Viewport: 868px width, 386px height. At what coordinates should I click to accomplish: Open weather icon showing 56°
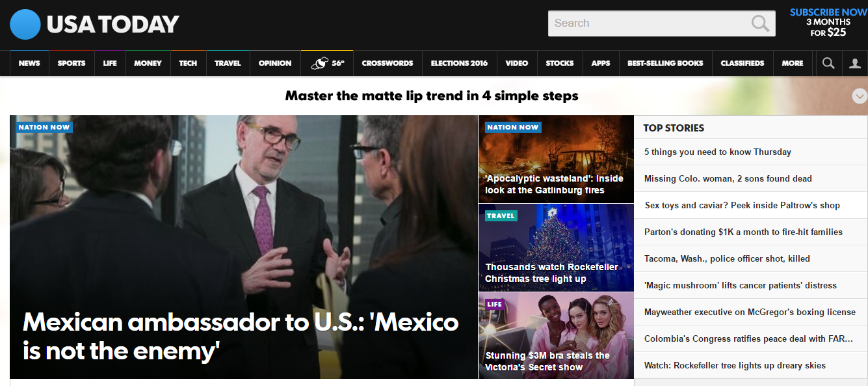tap(327, 63)
